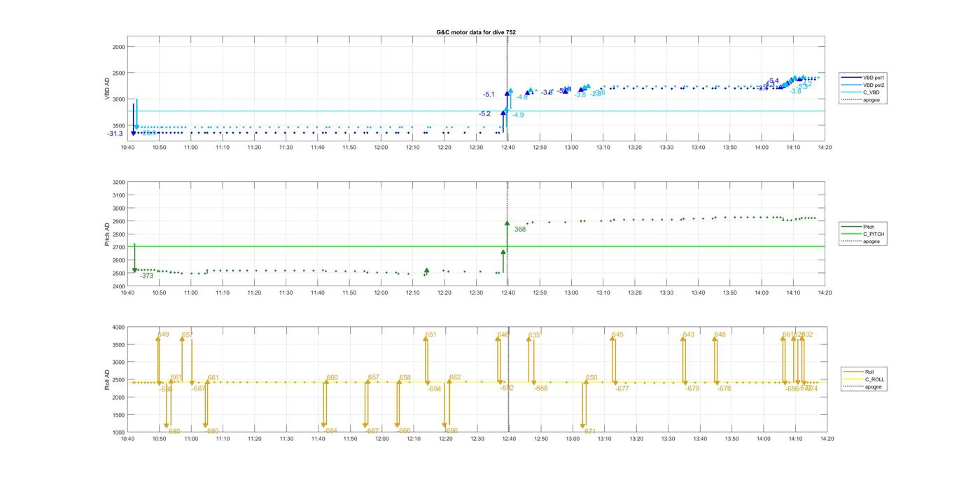Click the '662' roll data label

455,377
